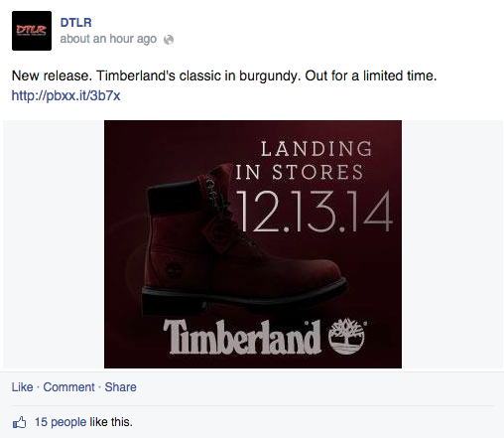Click the Timberland tree logo in the ad
This screenshot has width=504, height=438.
(347, 336)
